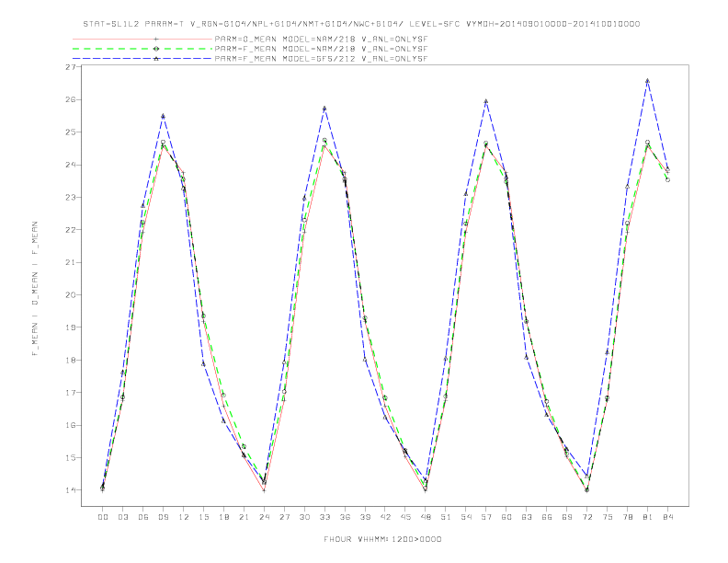Click the y-axis tick label 21

coord(70,262)
